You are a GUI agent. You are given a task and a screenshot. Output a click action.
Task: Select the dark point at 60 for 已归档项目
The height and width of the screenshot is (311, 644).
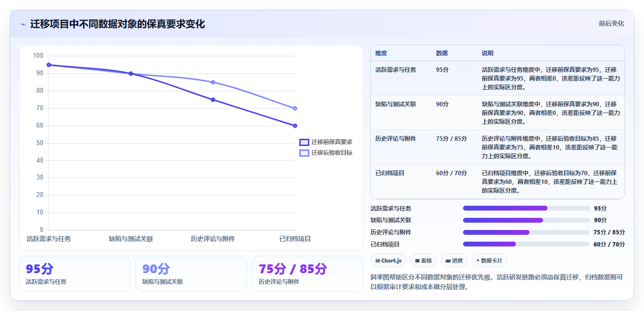click(295, 126)
